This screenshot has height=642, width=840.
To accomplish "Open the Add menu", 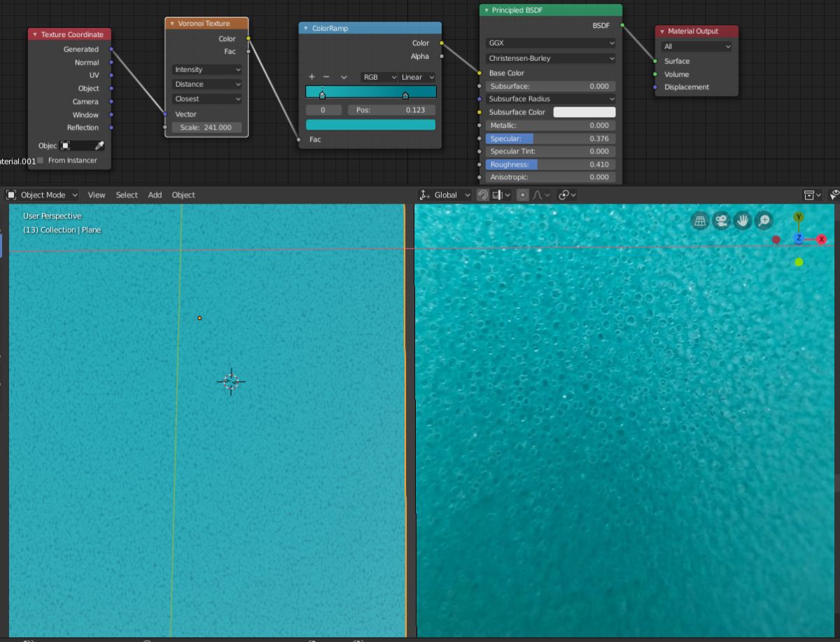I will (155, 195).
